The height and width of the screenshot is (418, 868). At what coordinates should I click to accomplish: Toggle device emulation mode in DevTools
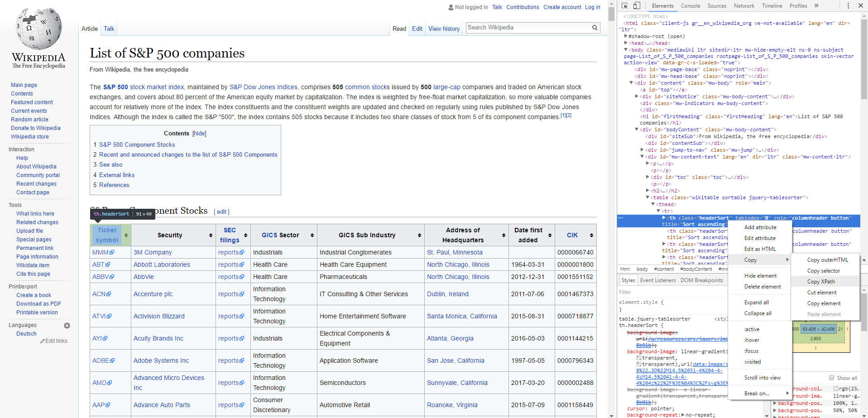click(637, 5)
